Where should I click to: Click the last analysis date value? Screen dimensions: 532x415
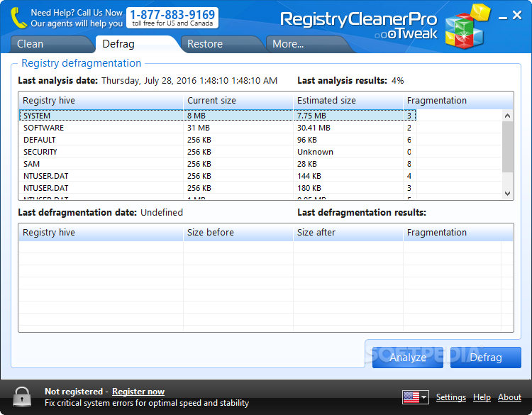189,81
